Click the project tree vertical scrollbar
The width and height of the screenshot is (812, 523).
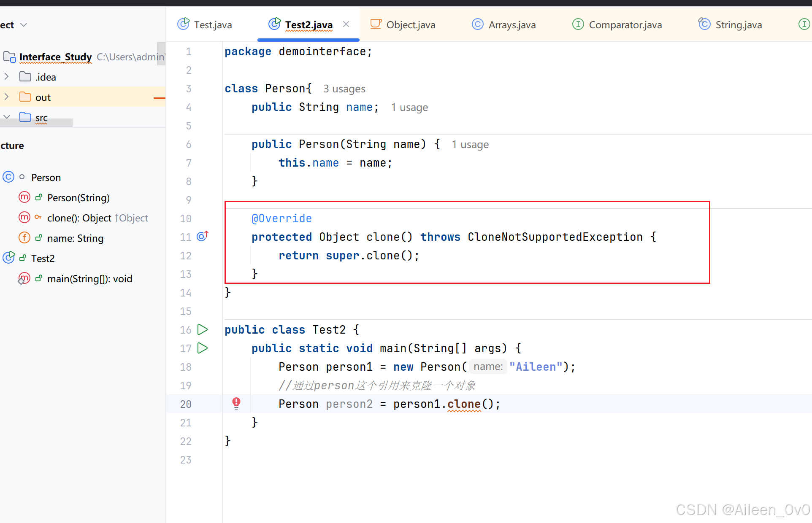pyautogui.click(x=161, y=54)
